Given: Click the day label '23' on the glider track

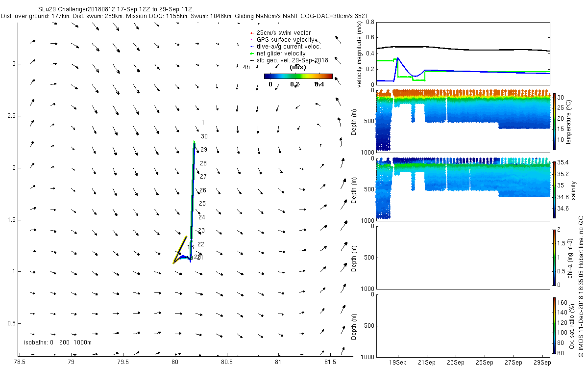Looking at the screenshot, I should click(x=201, y=231).
